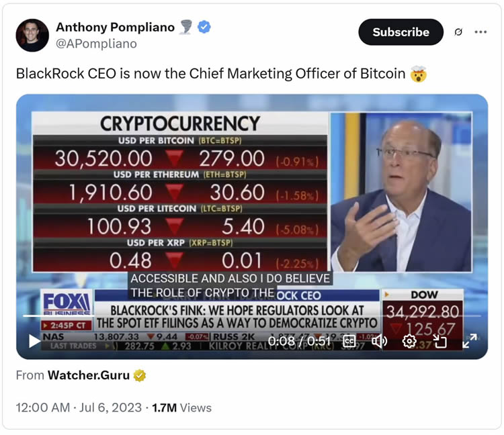Viewport: 504px width, 435px height.
Task: Open the Grok explain-post icon
Action: [x=458, y=32]
